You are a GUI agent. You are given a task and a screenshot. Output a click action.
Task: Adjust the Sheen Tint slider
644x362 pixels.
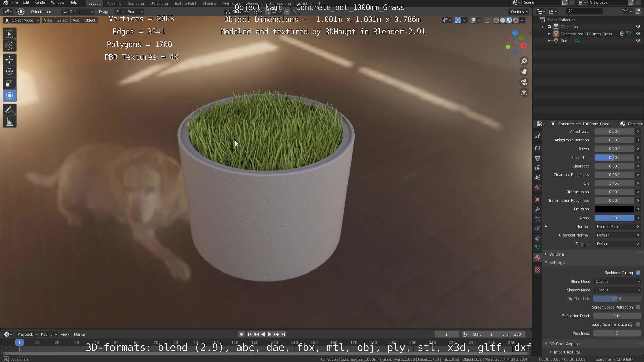click(x=614, y=158)
